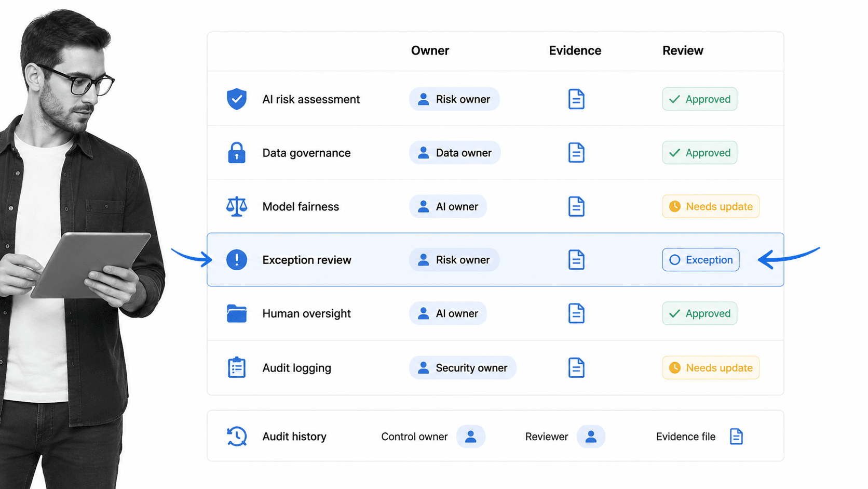Select the Model fairness label
The height and width of the screenshot is (489, 868).
pos(301,207)
